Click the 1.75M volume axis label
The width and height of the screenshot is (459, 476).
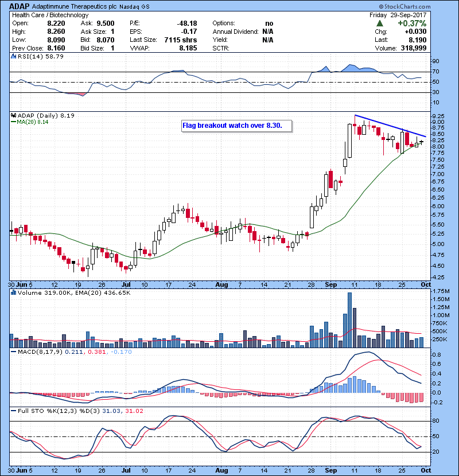click(441, 291)
